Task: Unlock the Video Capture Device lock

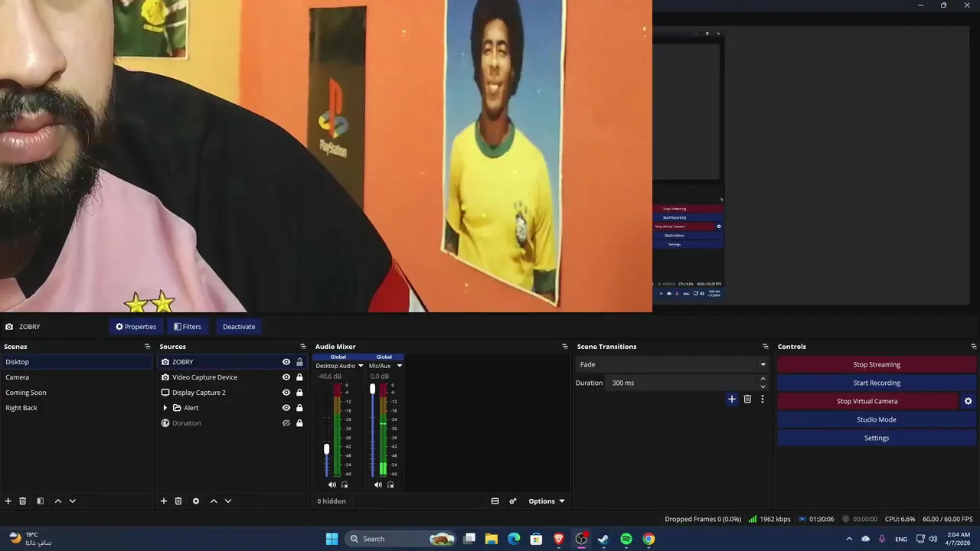Action: click(x=299, y=377)
